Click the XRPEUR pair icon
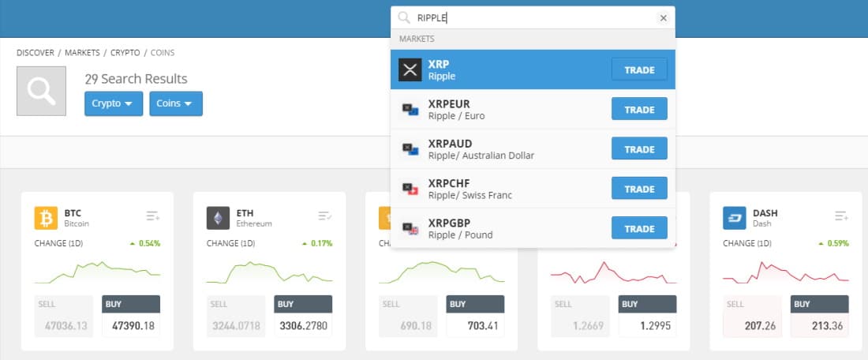Image resolution: width=868 pixels, height=360 pixels. (x=410, y=110)
